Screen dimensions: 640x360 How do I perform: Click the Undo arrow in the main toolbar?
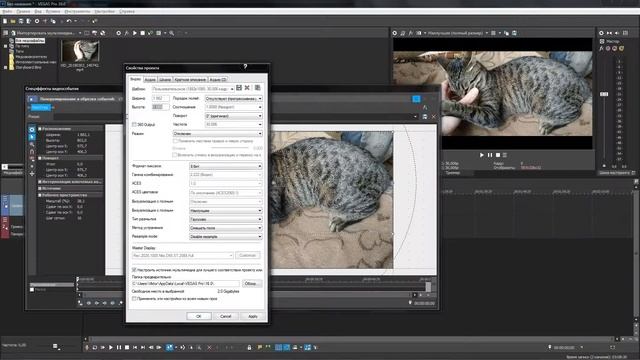click(x=69, y=21)
